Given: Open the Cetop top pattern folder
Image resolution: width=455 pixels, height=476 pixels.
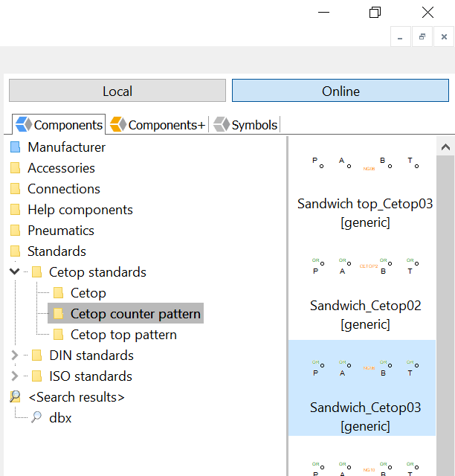Looking at the screenshot, I should pos(123,335).
